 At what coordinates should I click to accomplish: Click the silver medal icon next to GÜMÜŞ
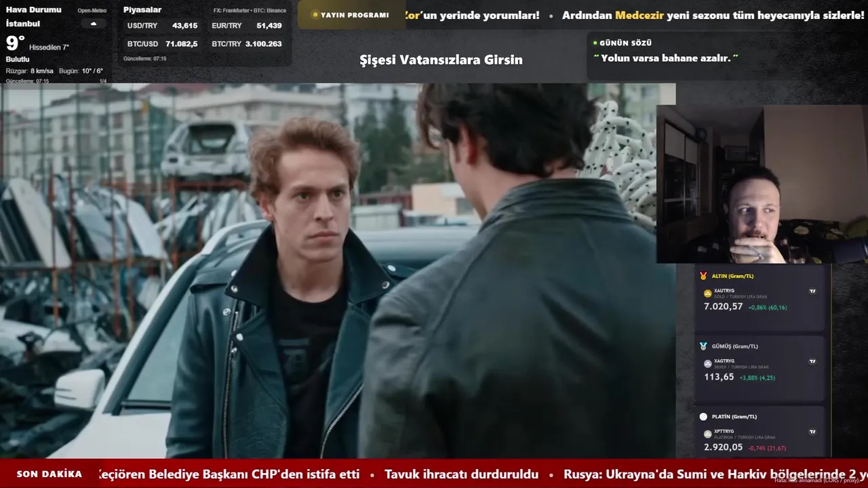point(703,346)
